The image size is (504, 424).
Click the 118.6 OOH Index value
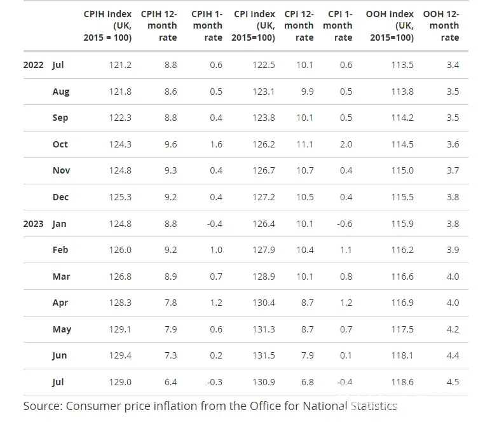pyautogui.click(x=402, y=382)
